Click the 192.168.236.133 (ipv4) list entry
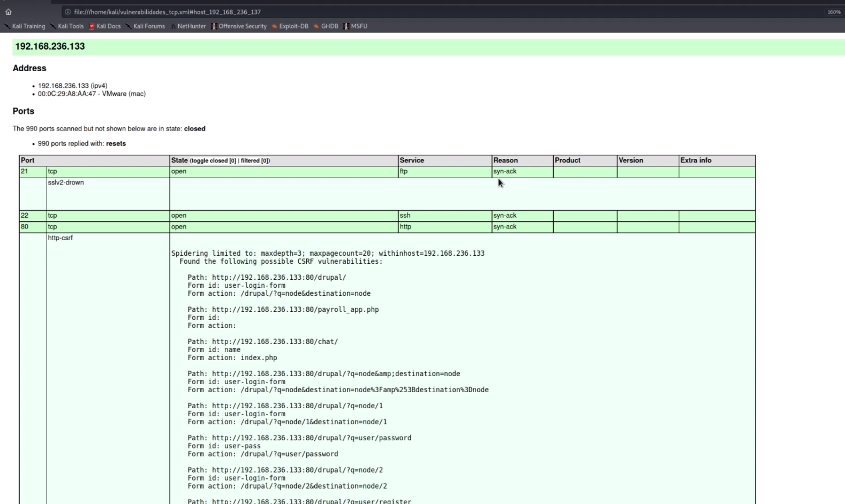 tap(72, 86)
